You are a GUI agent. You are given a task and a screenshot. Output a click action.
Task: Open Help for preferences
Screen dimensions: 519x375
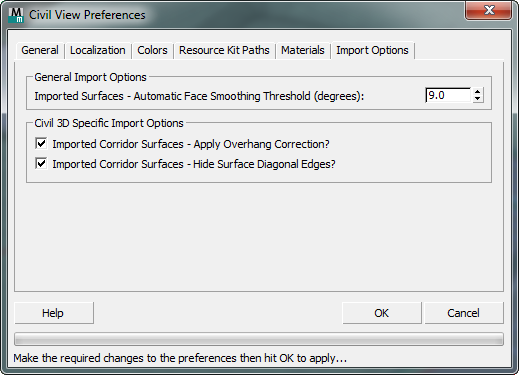coord(54,313)
